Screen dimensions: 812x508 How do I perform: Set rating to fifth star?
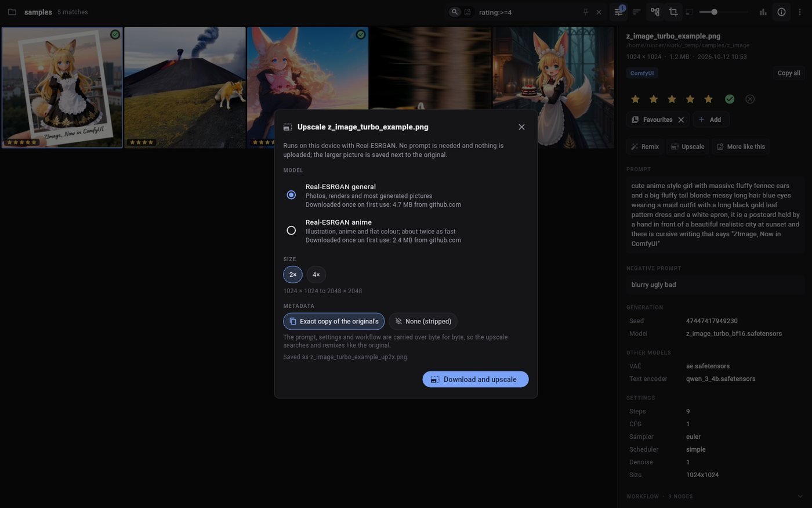[708, 99]
